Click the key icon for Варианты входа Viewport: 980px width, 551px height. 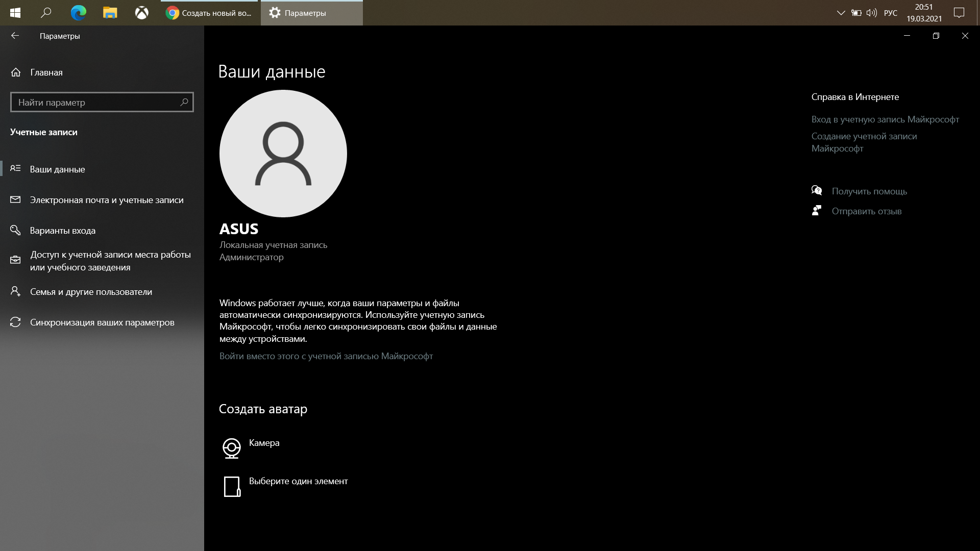tap(15, 230)
